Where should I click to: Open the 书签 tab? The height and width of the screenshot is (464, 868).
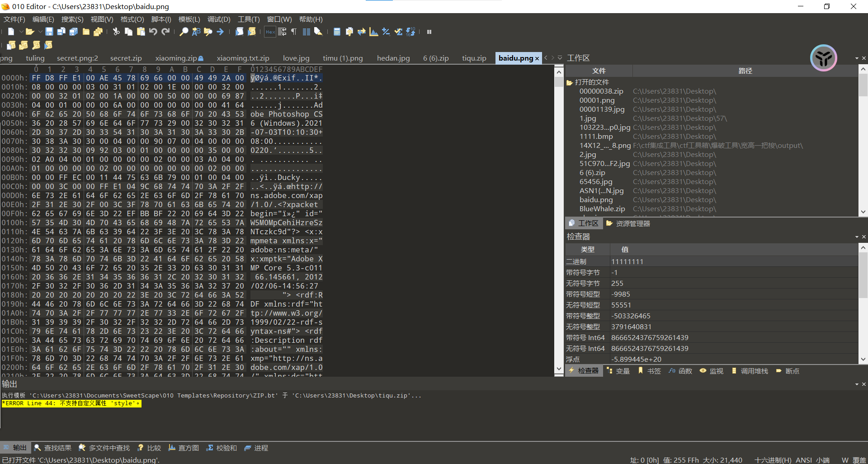[x=649, y=371]
